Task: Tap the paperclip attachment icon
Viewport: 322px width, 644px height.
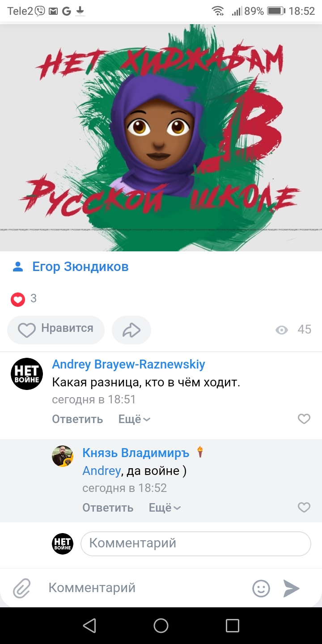Action: tap(21, 588)
